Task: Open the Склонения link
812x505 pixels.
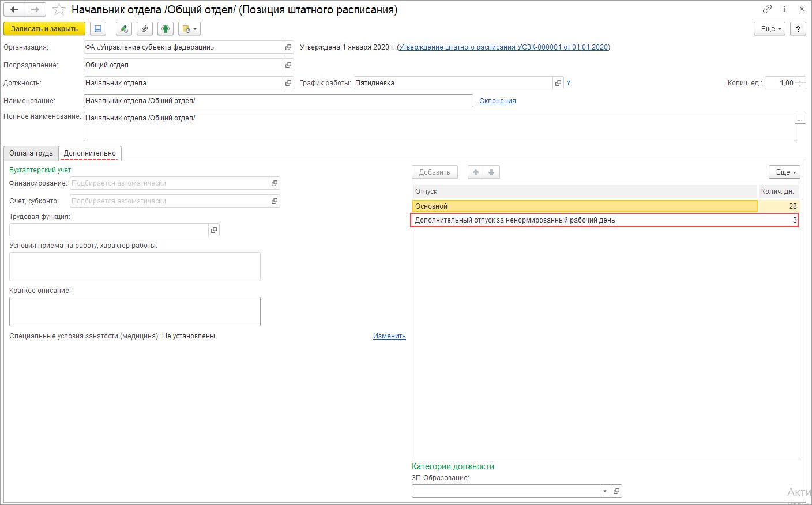Action: (x=498, y=101)
